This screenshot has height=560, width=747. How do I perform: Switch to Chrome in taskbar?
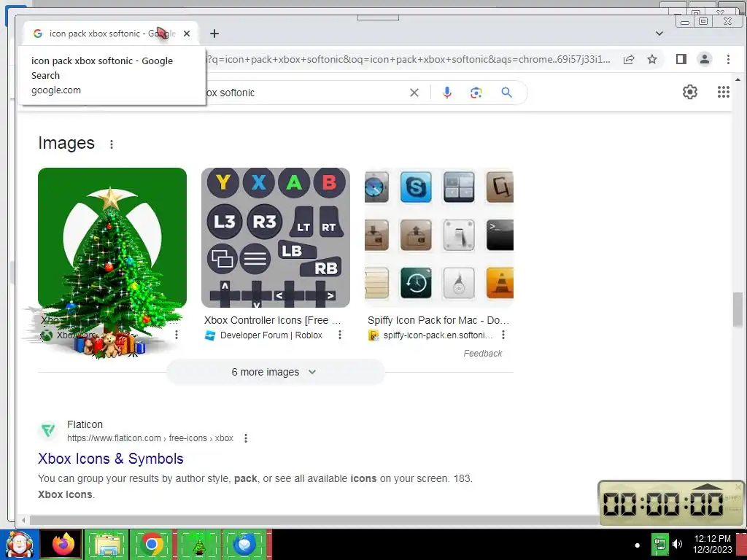pos(152,544)
